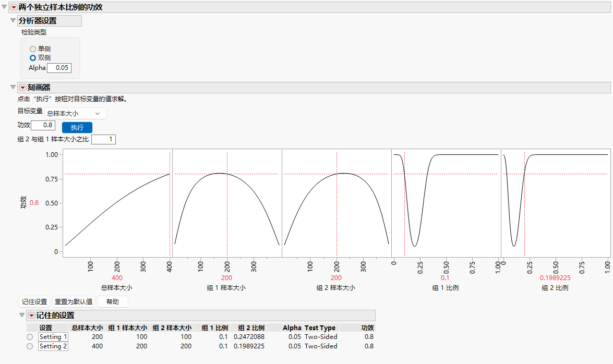Viewport: 613px width, 364px height.
Task: Click red value 200 under 组 1 样本大小
Action: (227, 278)
